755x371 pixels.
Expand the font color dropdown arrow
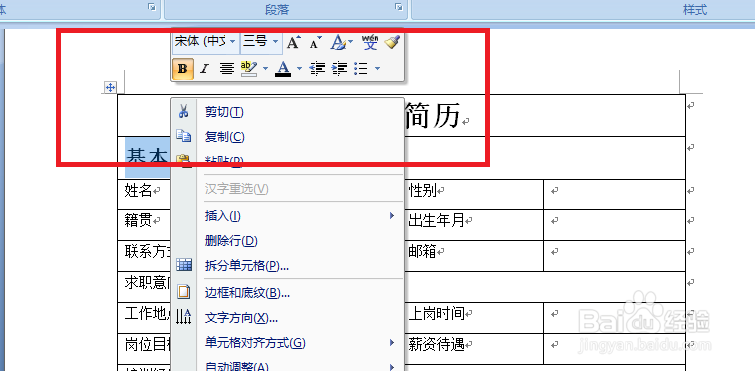299,69
